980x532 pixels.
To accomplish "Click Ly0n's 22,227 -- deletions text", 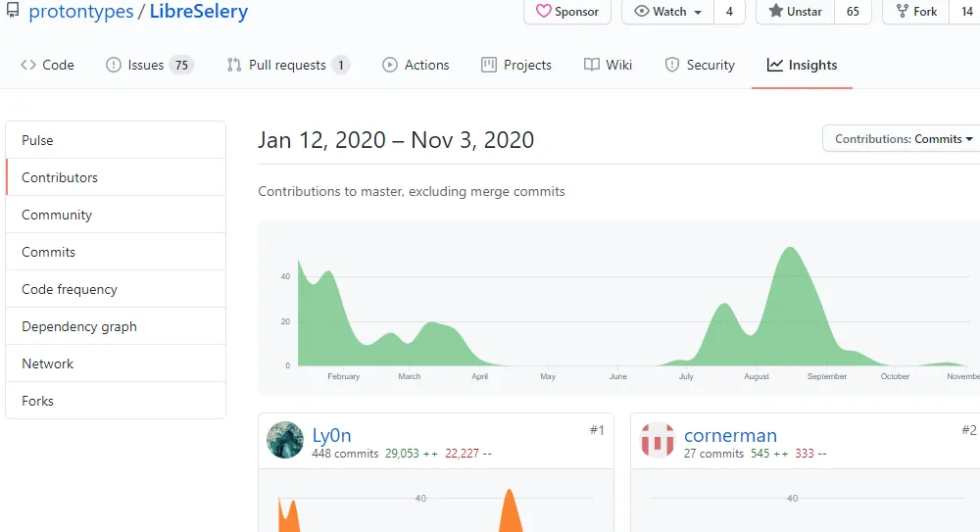I will click(x=468, y=454).
